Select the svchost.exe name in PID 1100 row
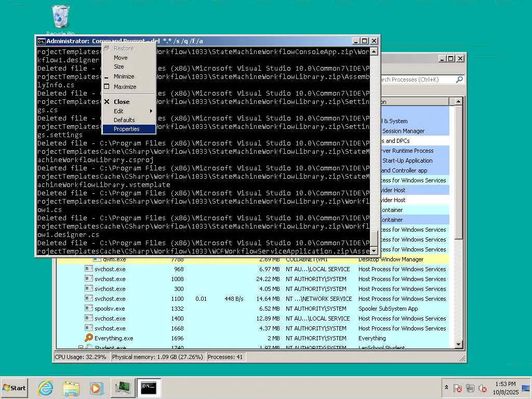Image resolution: width=532 pixels, height=399 pixels. [x=110, y=299]
